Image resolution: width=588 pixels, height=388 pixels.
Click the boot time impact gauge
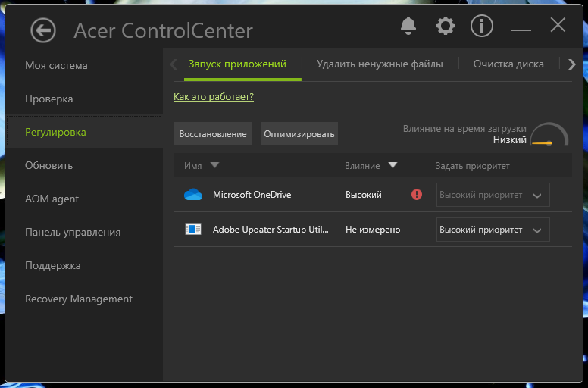[x=549, y=134]
